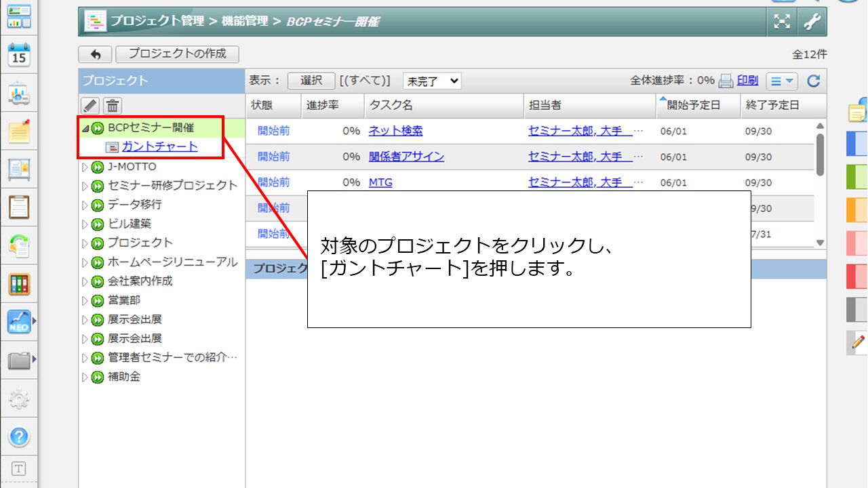Open the help question mark icon
868x488 pixels.
pyautogui.click(x=19, y=436)
